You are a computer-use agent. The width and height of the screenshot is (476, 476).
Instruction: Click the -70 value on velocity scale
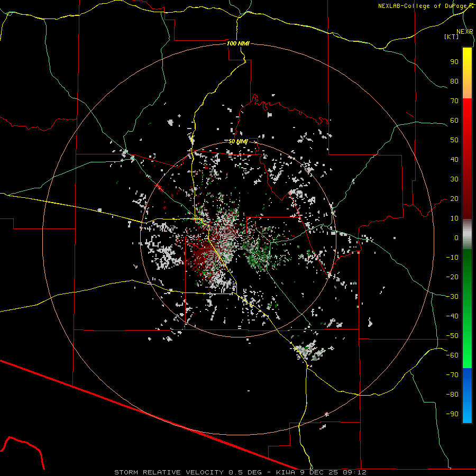[x=452, y=375]
